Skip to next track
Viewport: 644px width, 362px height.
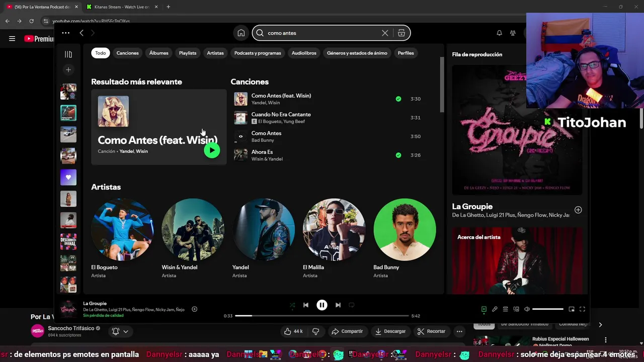(x=338, y=305)
